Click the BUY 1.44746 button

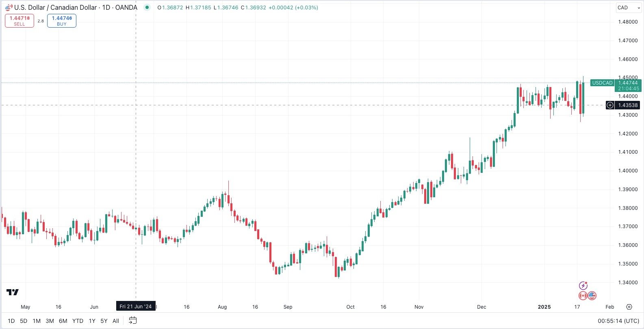pos(62,21)
